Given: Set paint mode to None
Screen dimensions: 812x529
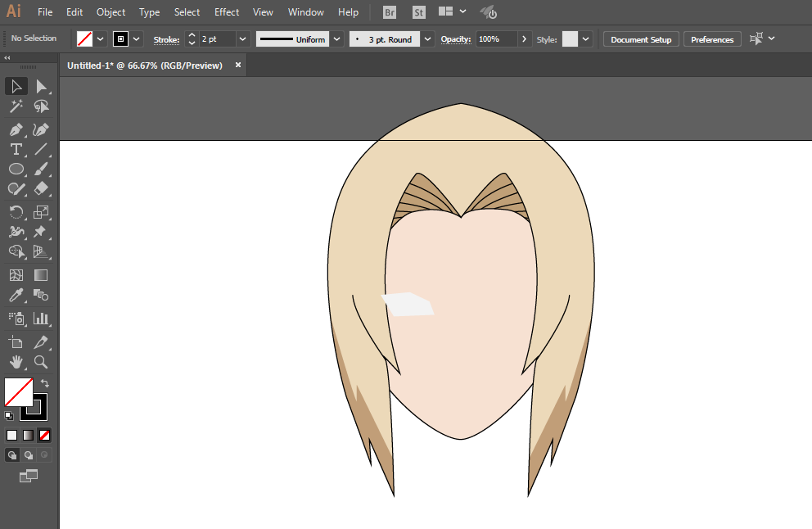Looking at the screenshot, I should 45,435.
